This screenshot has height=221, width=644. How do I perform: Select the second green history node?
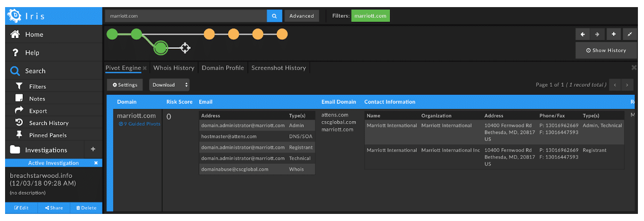pos(136,34)
